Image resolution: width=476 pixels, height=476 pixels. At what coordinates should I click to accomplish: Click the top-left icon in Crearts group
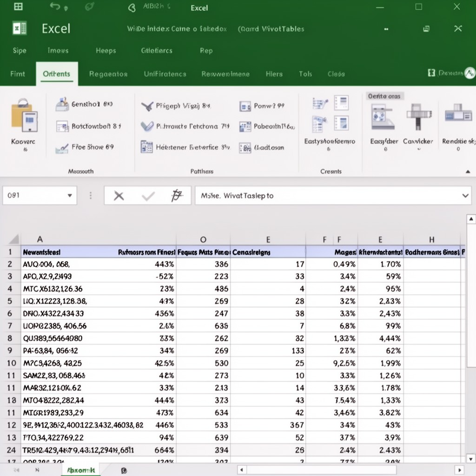click(x=320, y=104)
